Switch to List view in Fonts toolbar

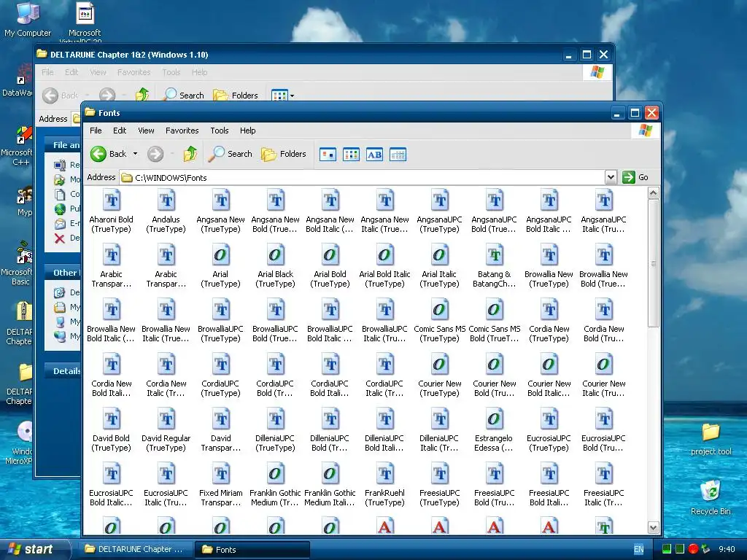351,155
